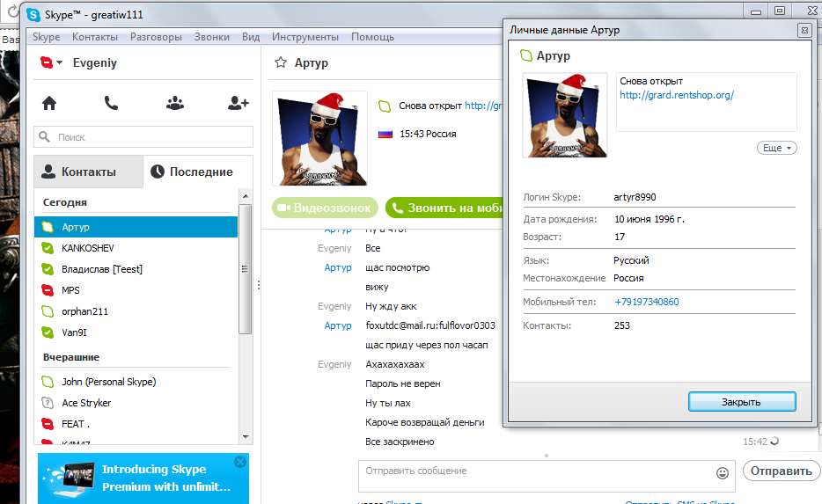The width and height of the screenshot is (822, 504).
Task: Select contact Владислав [Teest]
Action: (136, 269)
